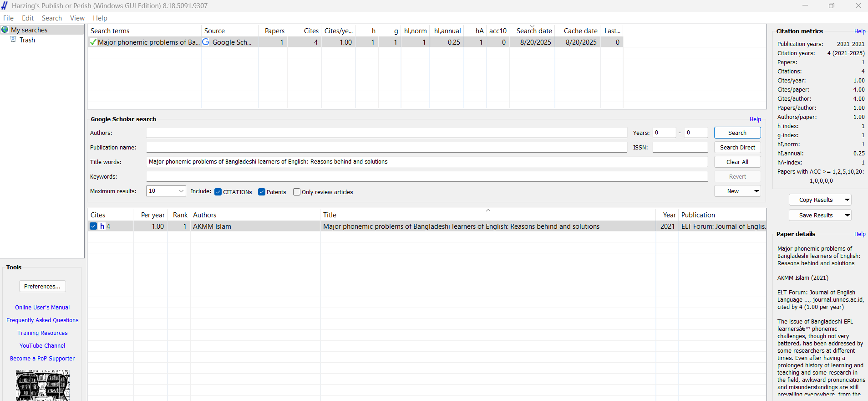
Task: Disable the CITATIONs include checkbox
Action: coord(218,192)
